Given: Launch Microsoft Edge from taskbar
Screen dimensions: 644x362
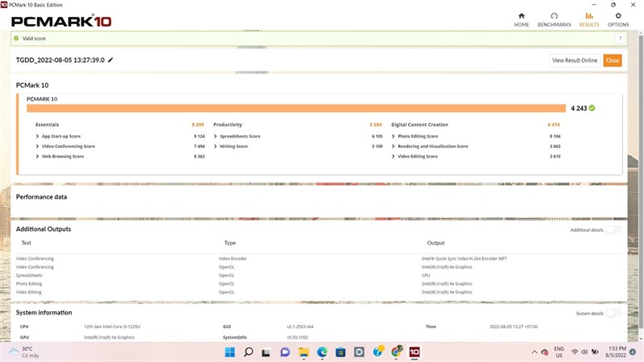Looking at the screenshot, I should pyautogui.click(x=322, y=352).
